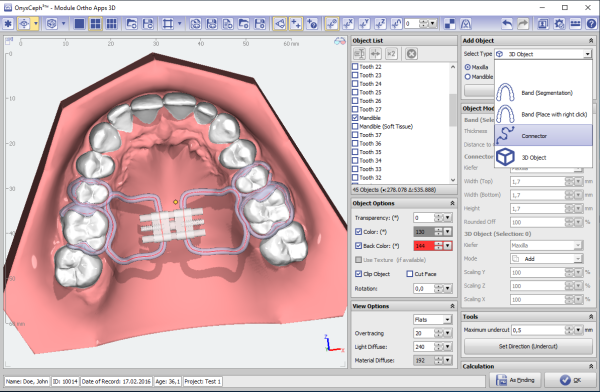Choose Band (Segmentation) from type list

(543, 93)
